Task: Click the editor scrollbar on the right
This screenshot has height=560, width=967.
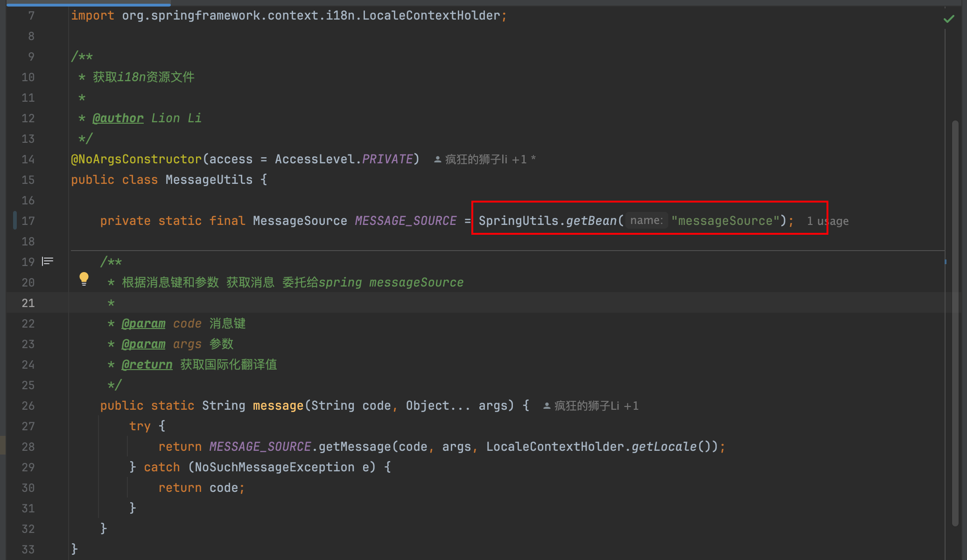Action: (955, 280)
